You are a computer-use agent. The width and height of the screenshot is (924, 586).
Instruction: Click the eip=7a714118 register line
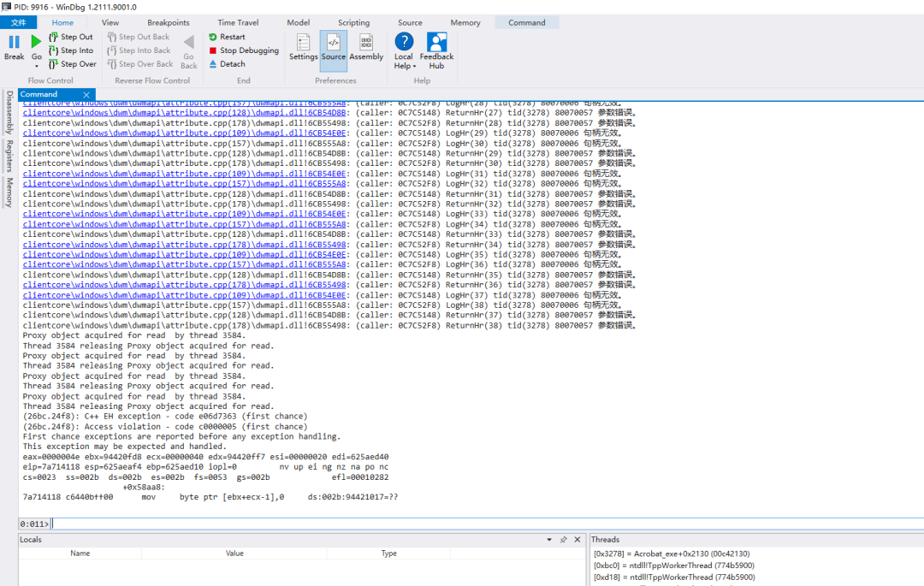click(205, 467)
